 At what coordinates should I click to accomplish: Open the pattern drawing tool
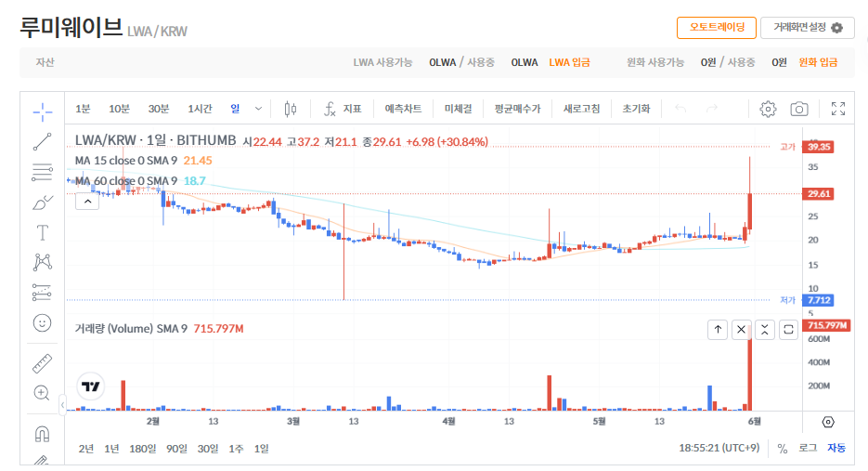(x=42, y=262)
